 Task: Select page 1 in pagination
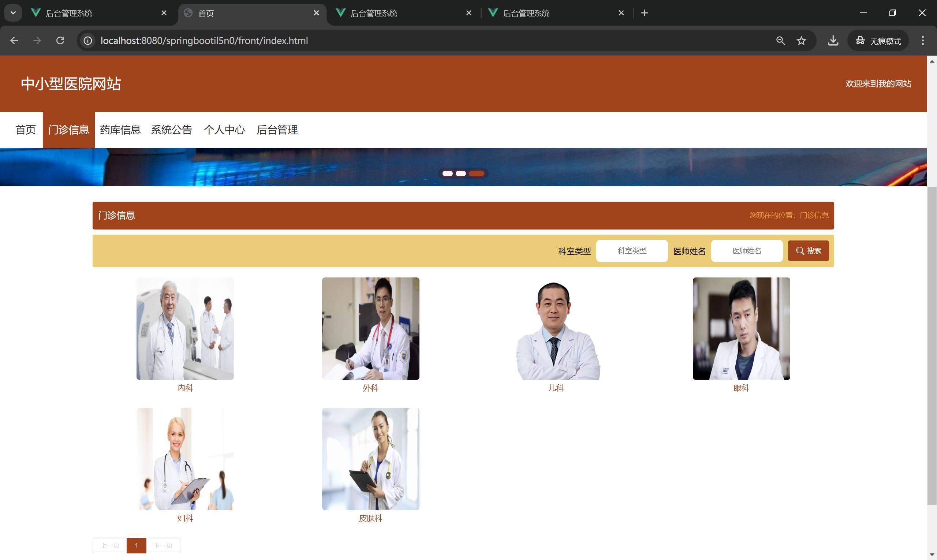click(136, 545)
